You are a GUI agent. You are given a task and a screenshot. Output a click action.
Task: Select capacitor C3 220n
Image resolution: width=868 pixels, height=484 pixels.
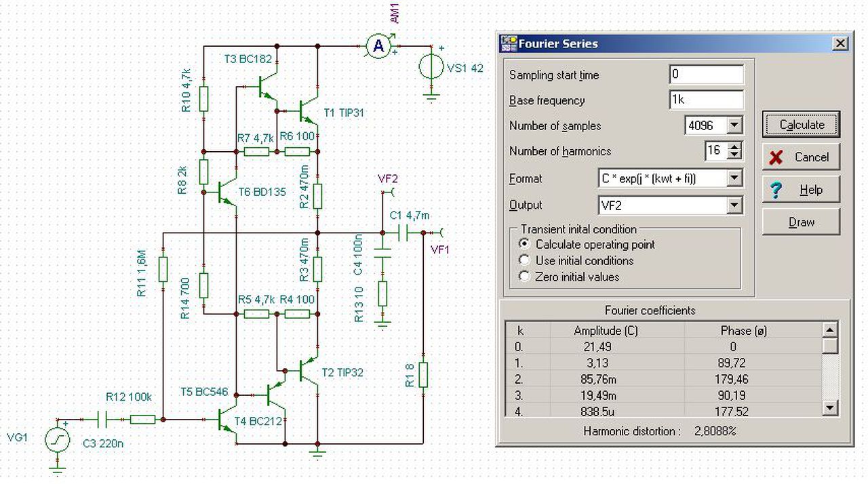(102, 420)
